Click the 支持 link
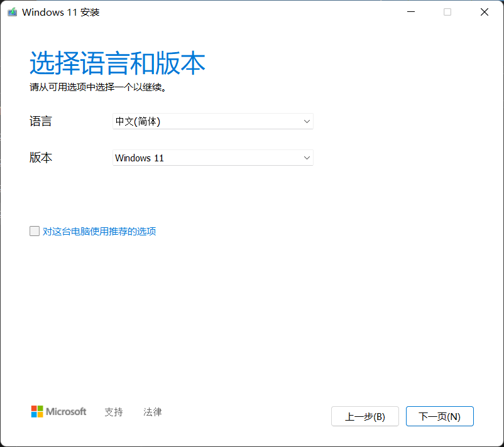 tap(113, 412)
